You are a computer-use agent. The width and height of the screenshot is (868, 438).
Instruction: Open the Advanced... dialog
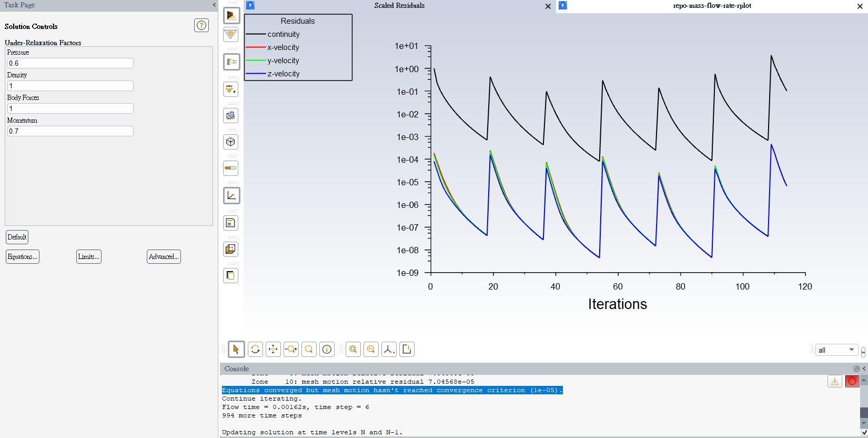coord(164,257)
